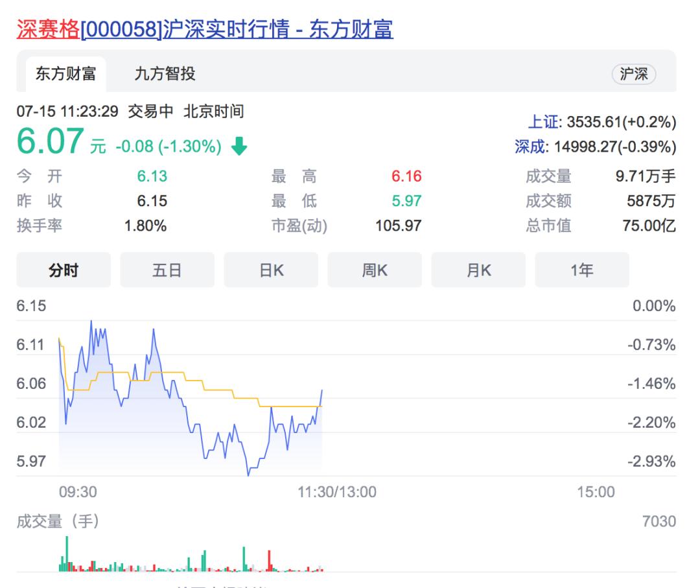Show the 周K weekly chart

375,270
